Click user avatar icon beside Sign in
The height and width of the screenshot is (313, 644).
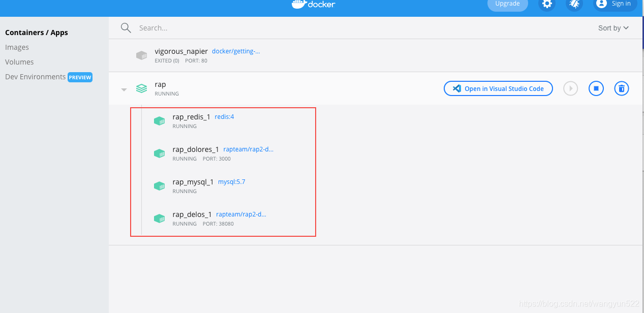click(601, 4)
